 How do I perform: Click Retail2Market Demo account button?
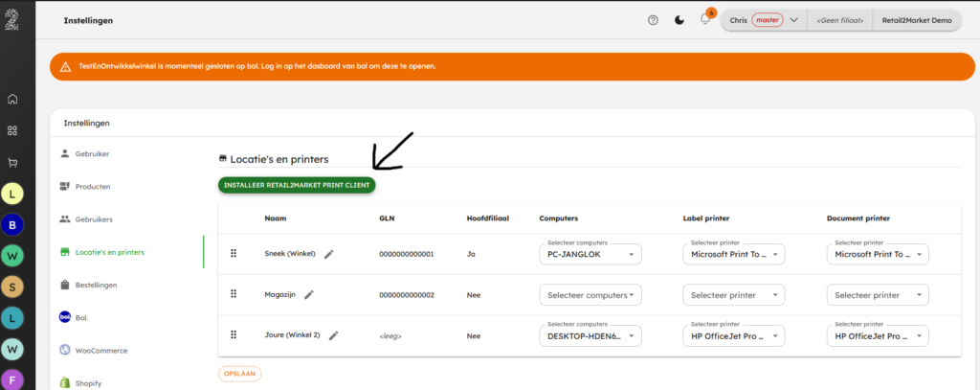tap(916, 20)
